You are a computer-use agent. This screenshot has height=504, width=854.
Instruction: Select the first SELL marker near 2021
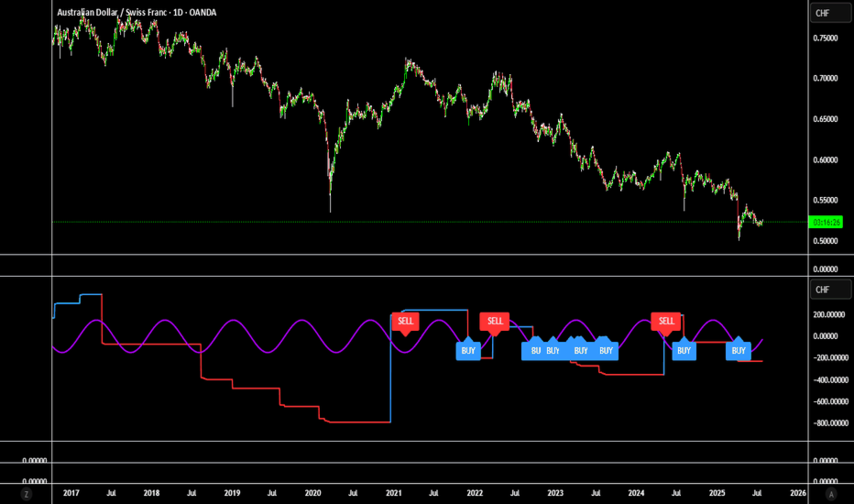[x=406, y=322]
